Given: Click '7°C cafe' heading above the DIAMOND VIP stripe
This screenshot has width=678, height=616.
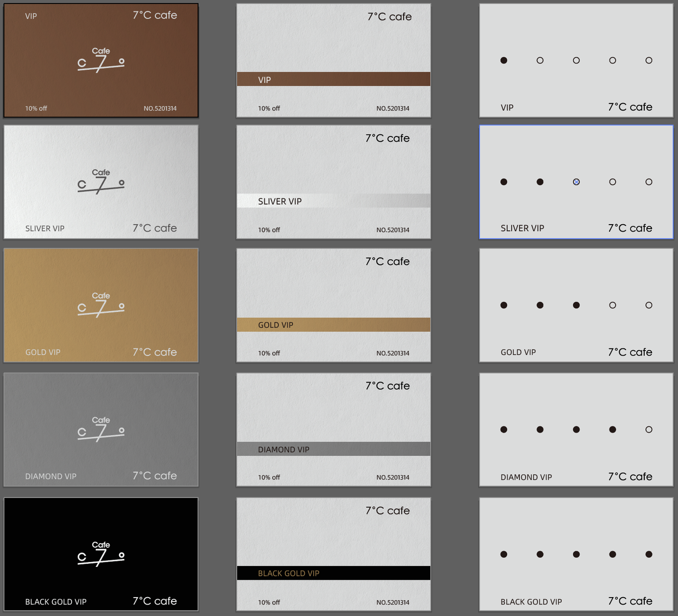Looking at the screenshot, I should 388,386.
